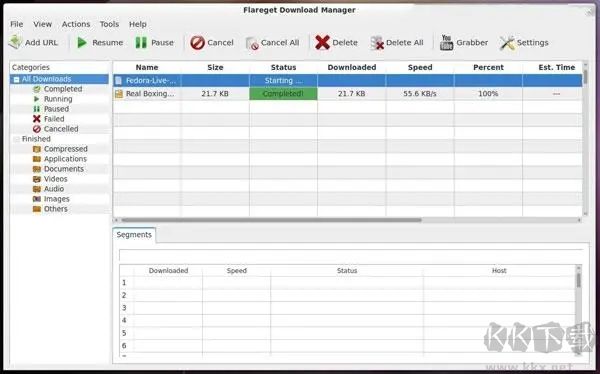Click the Speed header in Segments table

click(x=236, y=271)
